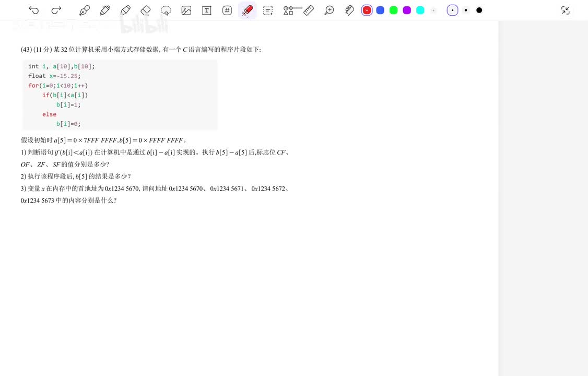The width and height of the screenshot is (588, 376).
Task: Click sub-question 3) about variable x address
Action: click(x=155, y=189)
